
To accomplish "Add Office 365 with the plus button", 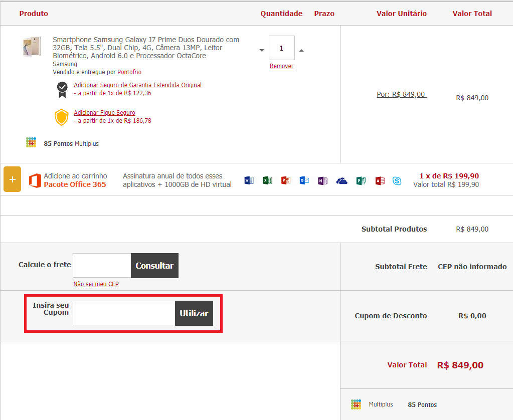I will (12, 179).
